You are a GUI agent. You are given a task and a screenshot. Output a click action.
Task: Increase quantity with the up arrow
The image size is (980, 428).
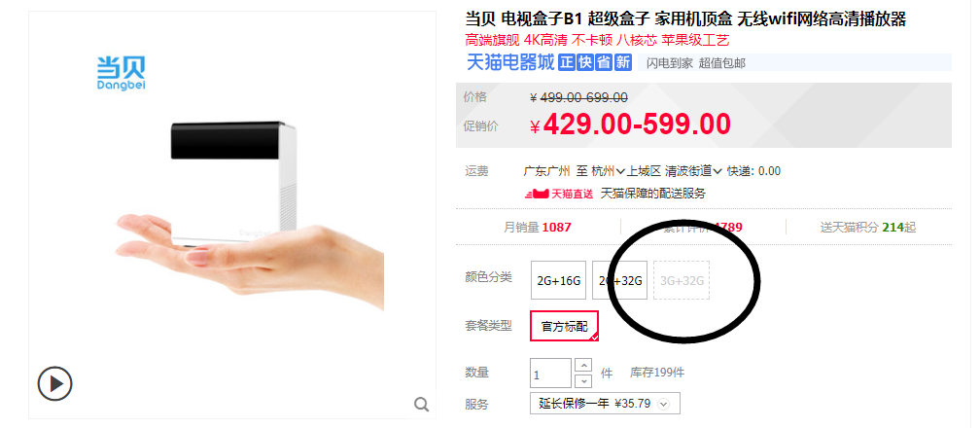point(583,366)
